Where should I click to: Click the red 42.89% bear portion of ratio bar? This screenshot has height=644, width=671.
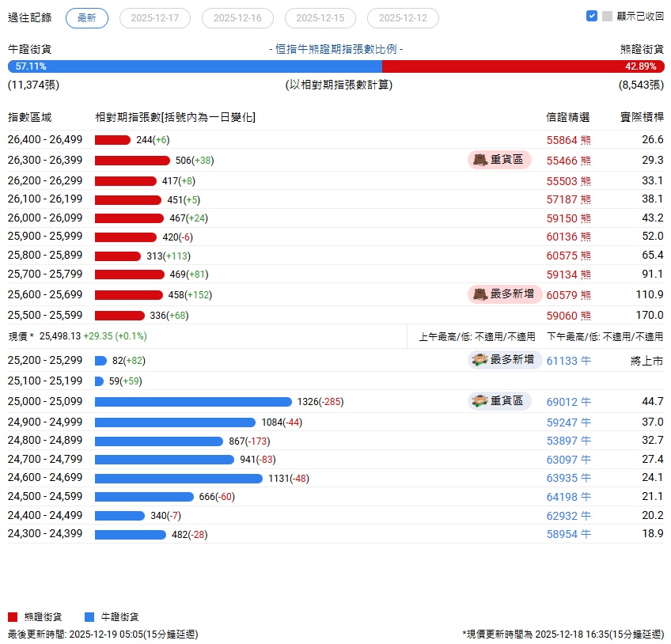point(523,66)
